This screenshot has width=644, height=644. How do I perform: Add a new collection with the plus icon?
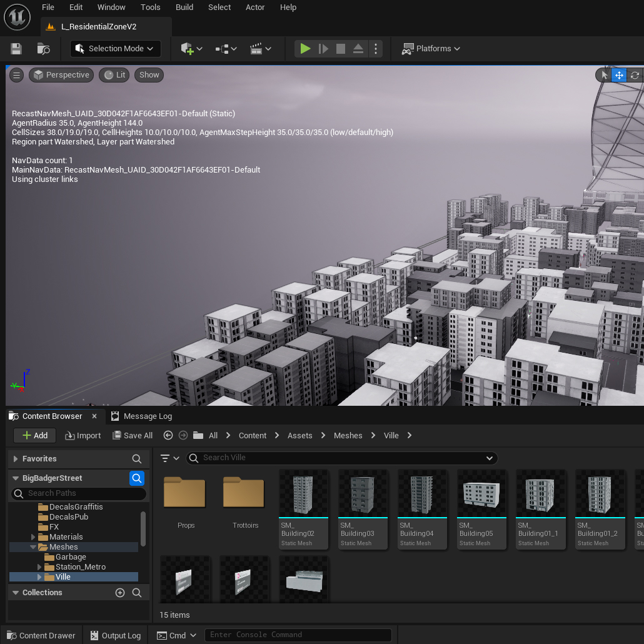pyautogui.click(x=120, y=593)
